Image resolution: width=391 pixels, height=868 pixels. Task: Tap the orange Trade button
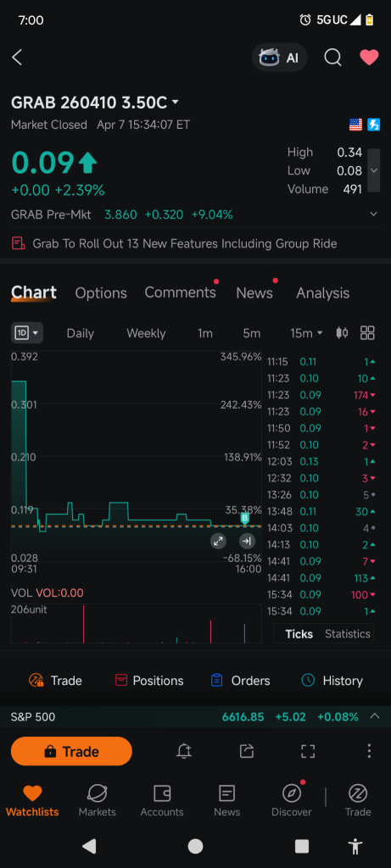(71, 751)
